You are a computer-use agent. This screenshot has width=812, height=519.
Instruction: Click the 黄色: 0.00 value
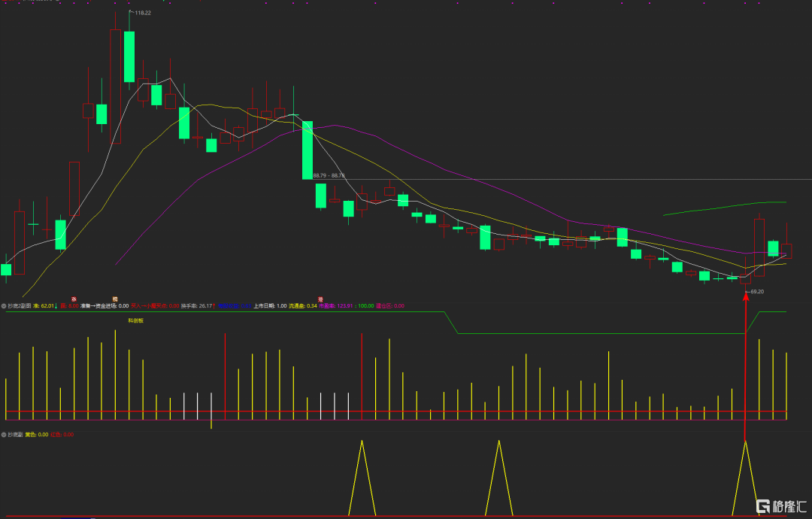click(37, 435)
